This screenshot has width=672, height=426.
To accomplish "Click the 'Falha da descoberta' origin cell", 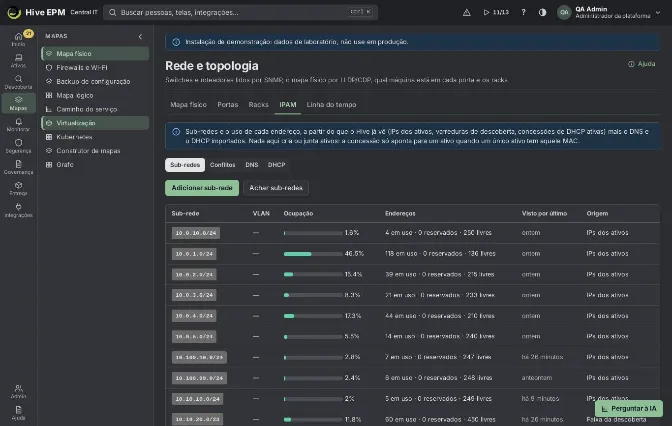I will [616, 420].
